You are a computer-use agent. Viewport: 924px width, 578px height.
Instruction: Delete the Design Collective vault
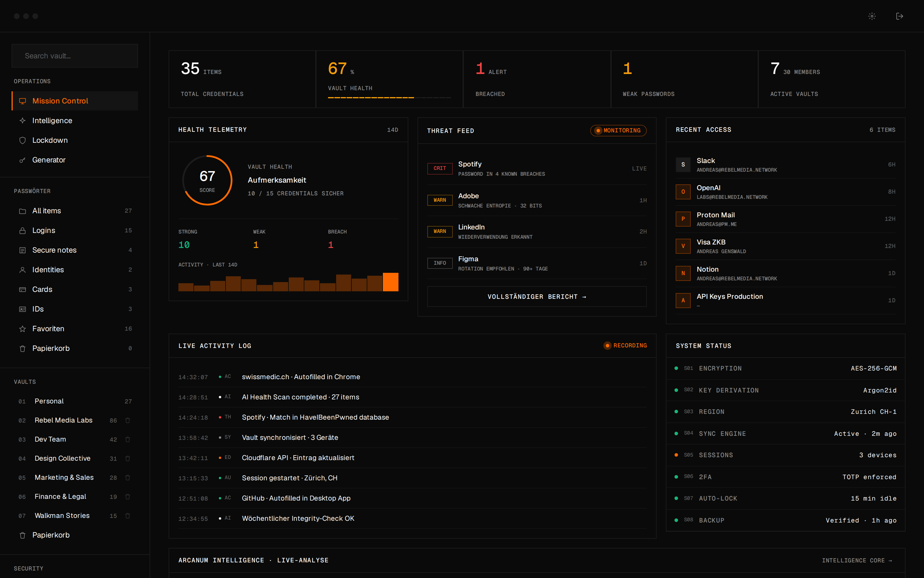point(128,458)
